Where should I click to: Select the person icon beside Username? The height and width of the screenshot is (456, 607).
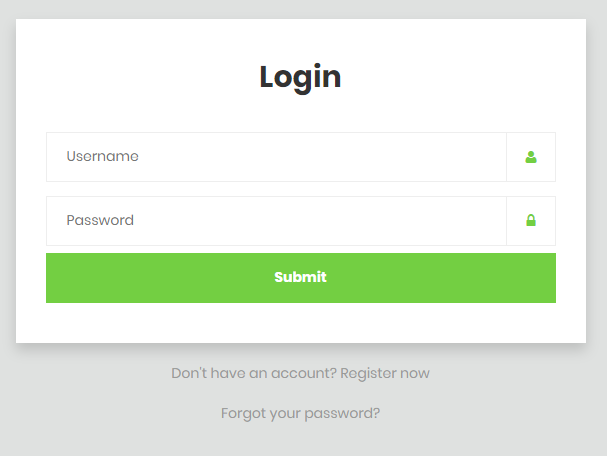531,157
